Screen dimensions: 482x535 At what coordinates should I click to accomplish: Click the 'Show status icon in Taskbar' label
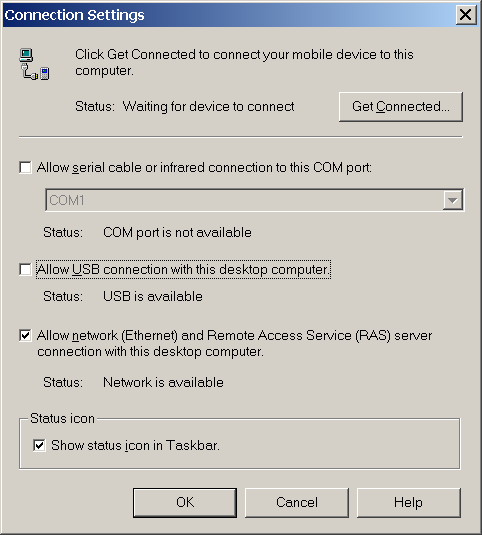tap(135, 446)
